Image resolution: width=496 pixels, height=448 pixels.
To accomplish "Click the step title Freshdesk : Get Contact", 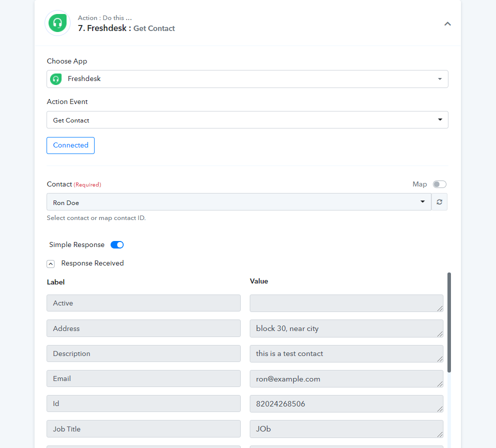I will 126,28.
